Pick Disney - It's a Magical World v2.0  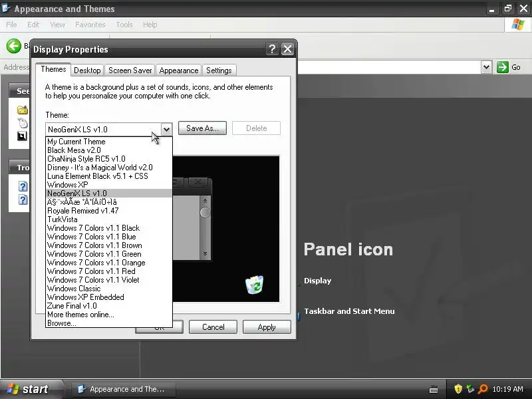[108, 168]
